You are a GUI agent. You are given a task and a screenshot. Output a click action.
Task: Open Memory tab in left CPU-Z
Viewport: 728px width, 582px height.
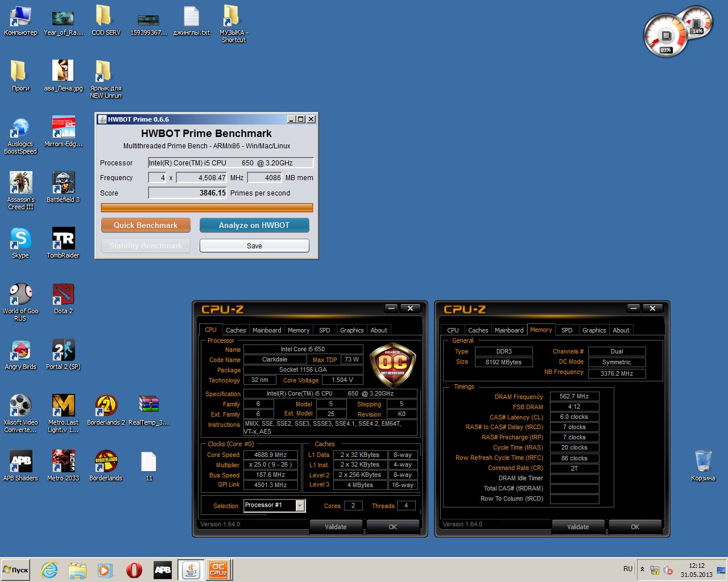pos(299,330)
